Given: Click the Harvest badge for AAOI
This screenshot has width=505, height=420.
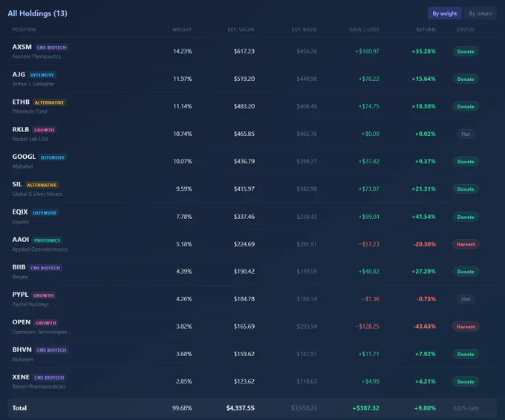Looking at the screenshot, I should click(466, 244).
